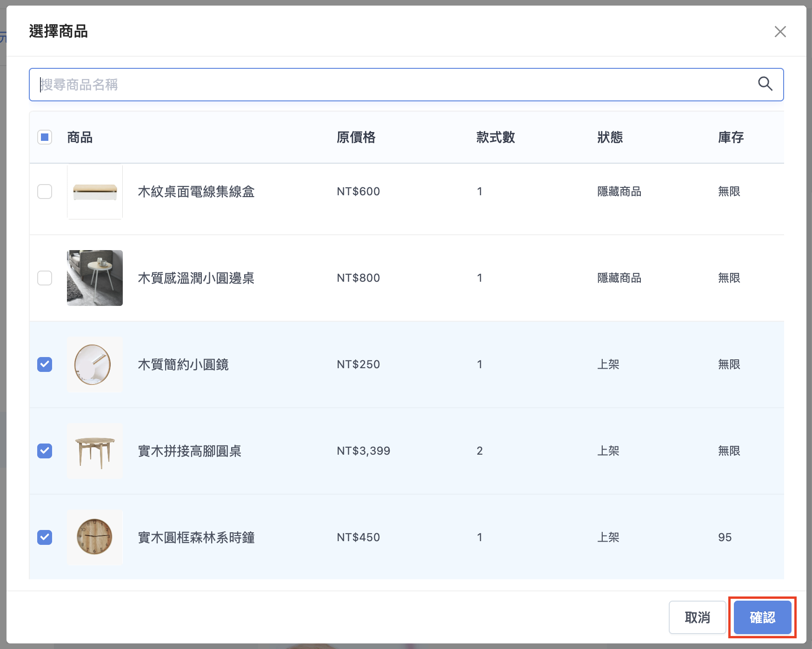Click the high-leg round table thumbnail

tap(95, 451)
